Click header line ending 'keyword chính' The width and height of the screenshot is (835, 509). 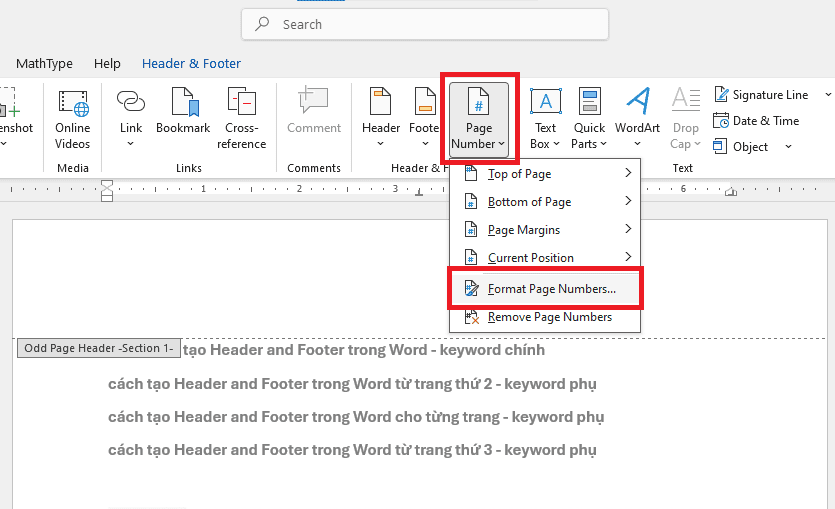click(x=364, y=350)
